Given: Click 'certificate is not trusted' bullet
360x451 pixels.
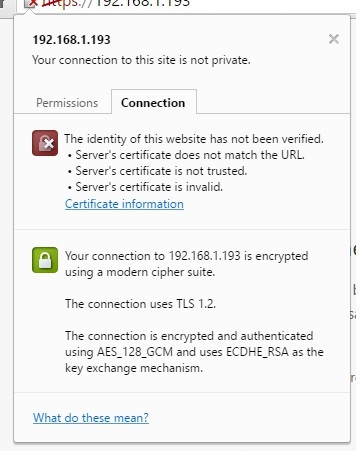Looking at the screenshot, I should [161, 171].
